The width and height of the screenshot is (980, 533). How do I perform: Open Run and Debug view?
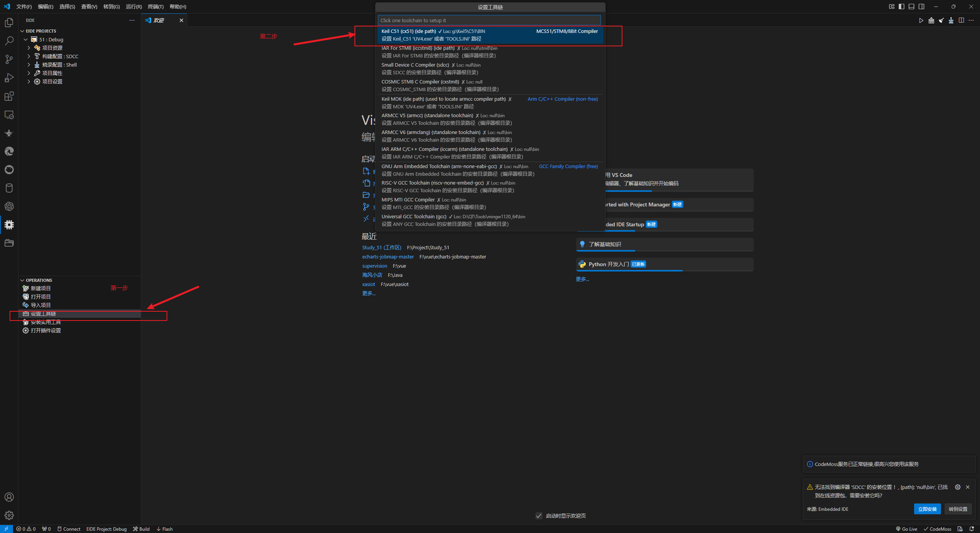point(9,78)
